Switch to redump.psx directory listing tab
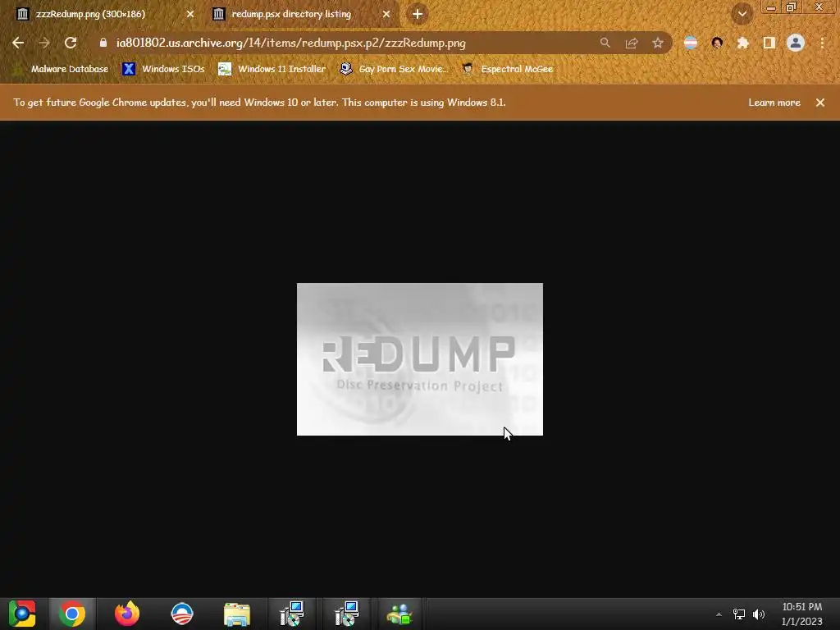Screen dimensions: 840x630 pyautogui.click(x=300, y=14)
